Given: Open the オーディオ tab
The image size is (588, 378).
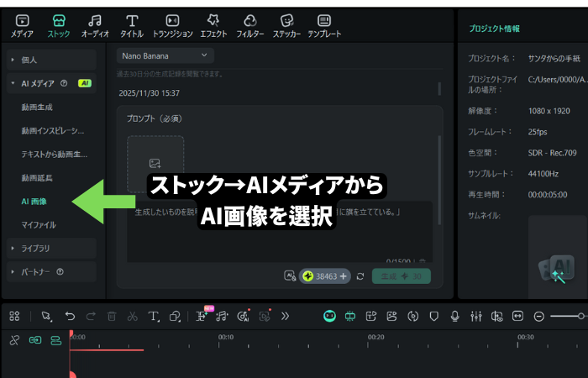Looking at the screenshot, I should click(95, 26).
